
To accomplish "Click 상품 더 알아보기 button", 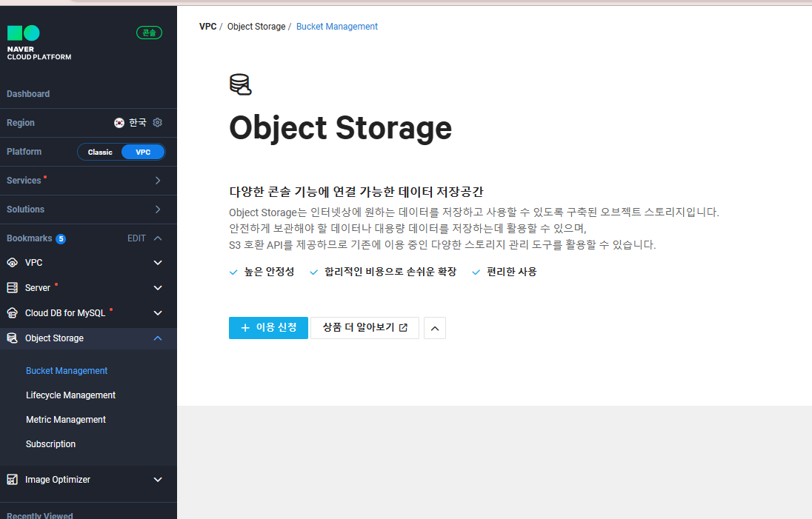I will 365,328.
